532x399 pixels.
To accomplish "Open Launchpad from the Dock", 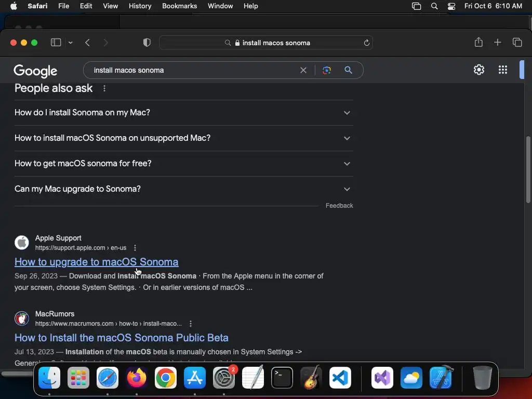I will click(78, 378).
